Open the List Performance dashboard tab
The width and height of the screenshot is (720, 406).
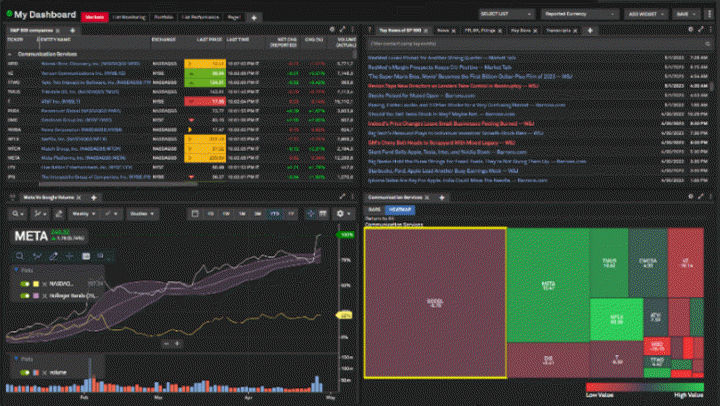[200, 17]
